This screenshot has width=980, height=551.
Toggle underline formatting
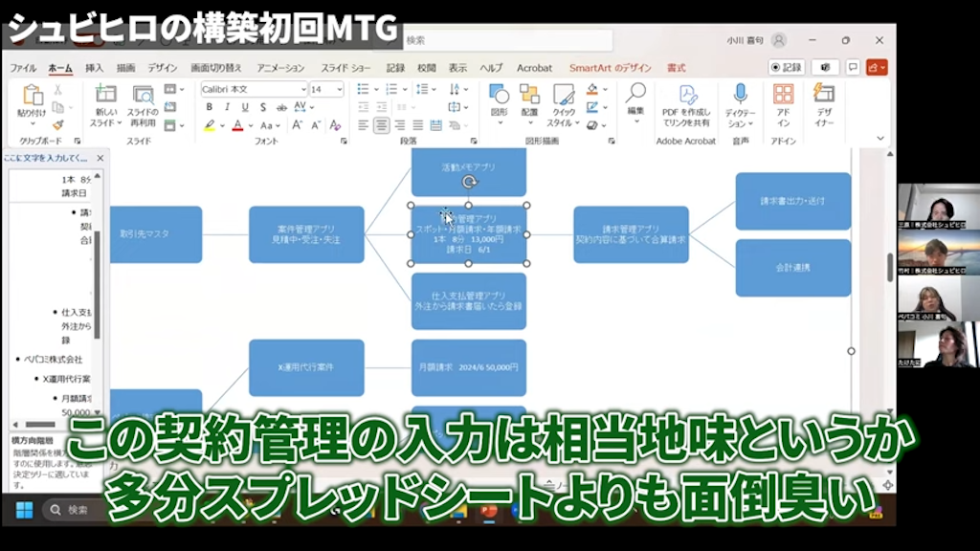[245, 107]
